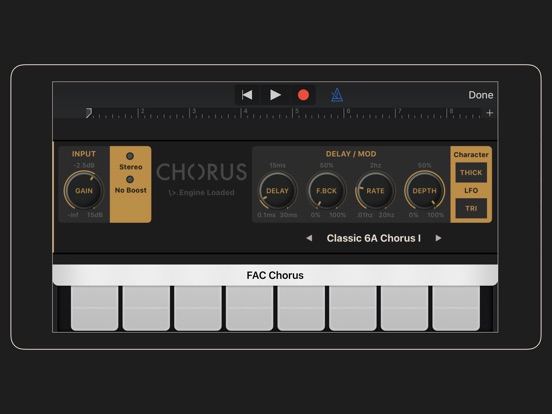
Task: Jump to bar 3 on the ruler
Action: coord(193,112)
